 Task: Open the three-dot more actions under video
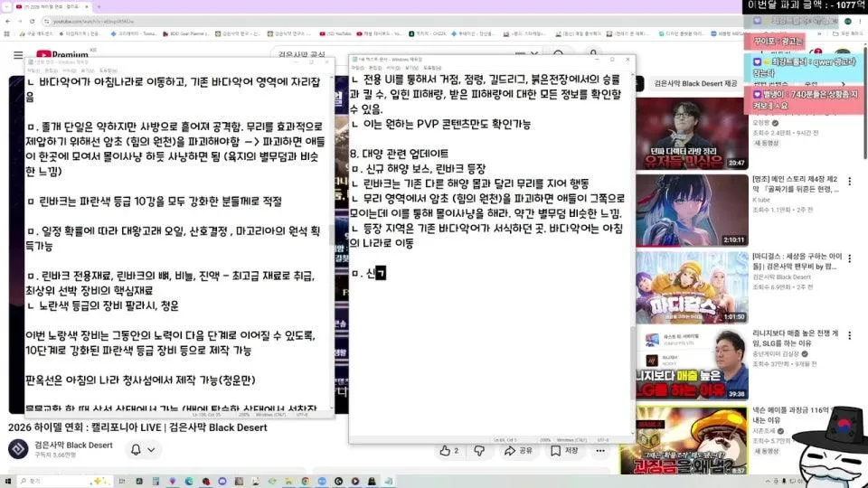pyautogui.click(x=600, y=451)
